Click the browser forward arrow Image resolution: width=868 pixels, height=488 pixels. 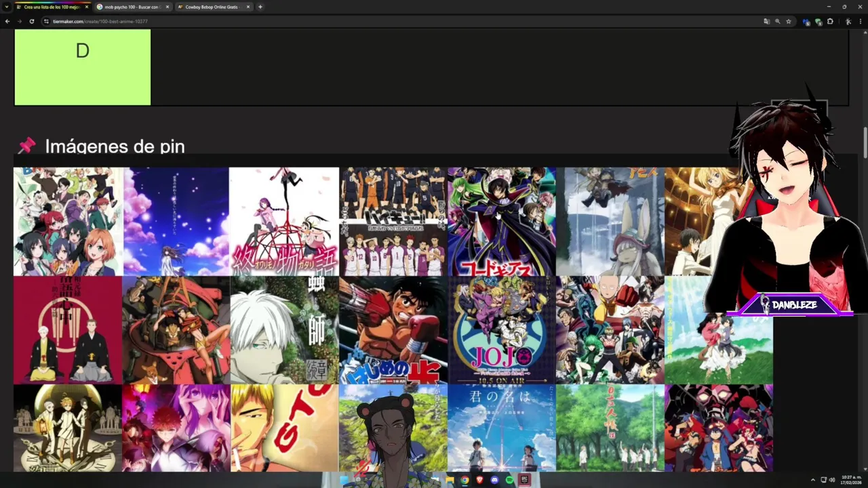(19, 21)
